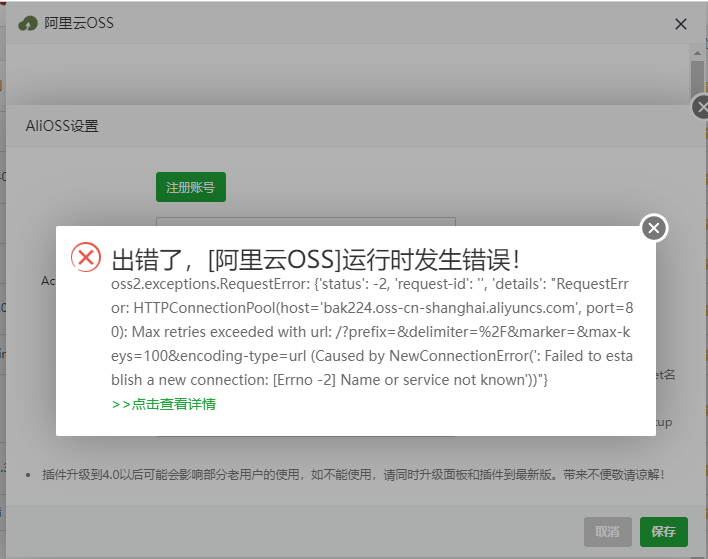Image resolution: width=708 pixels, height=559 pixels.
Task: Click the oss2.exceptions.RequestError message text
Action: pos(372,332)
